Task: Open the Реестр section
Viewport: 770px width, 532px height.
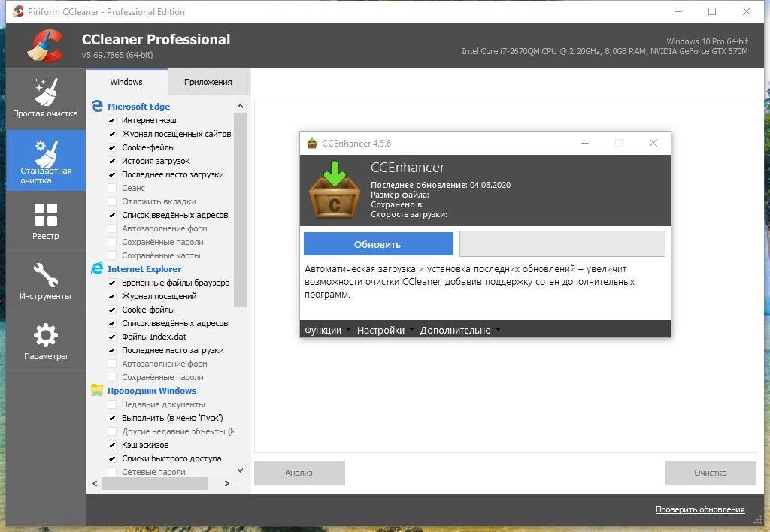Action: pos(45,221)
